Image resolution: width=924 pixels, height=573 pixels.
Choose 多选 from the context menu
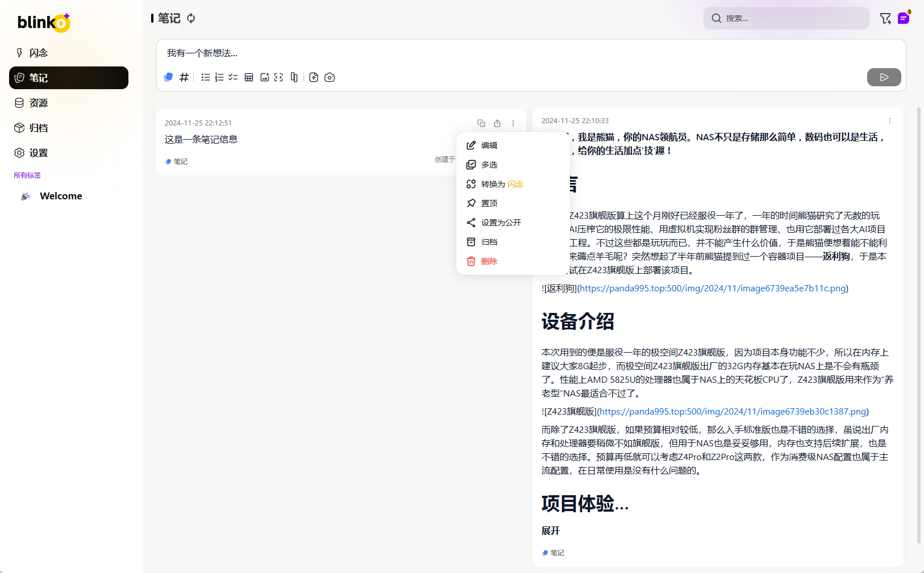coord(513,165)
